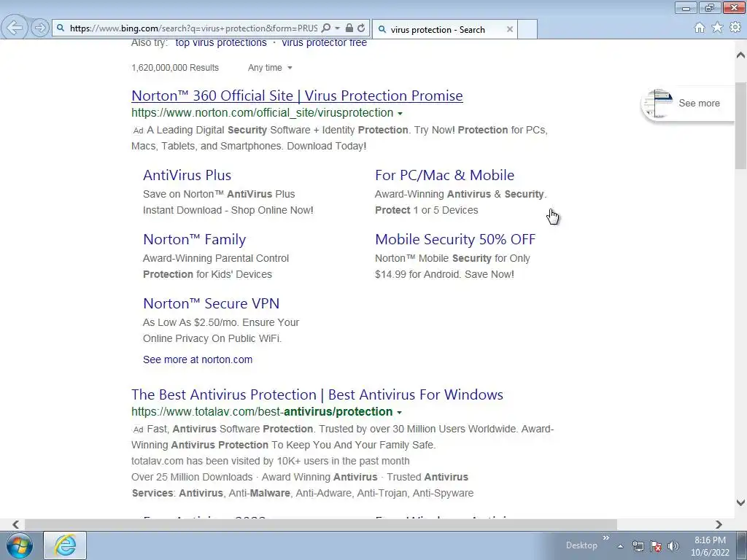
Task: Click the search magnifier in address bar
Action: (x=326, y=28)
